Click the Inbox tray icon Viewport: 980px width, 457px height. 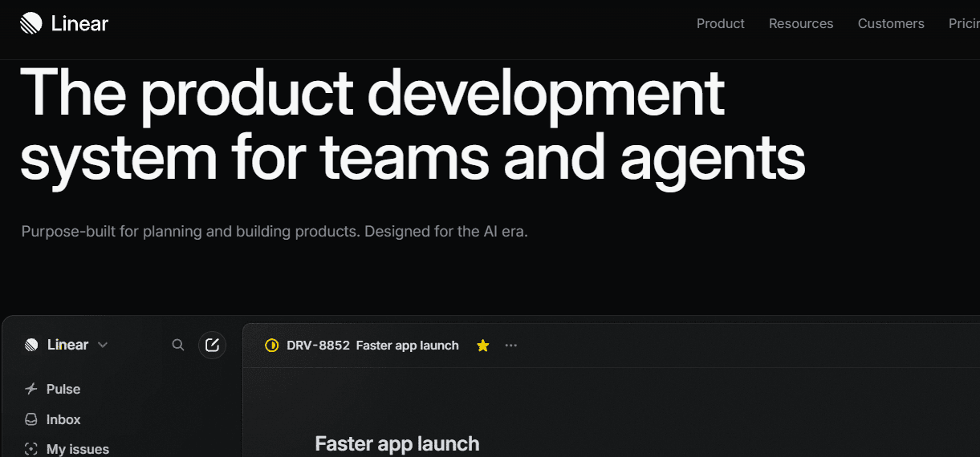click(x=31, y=419)
